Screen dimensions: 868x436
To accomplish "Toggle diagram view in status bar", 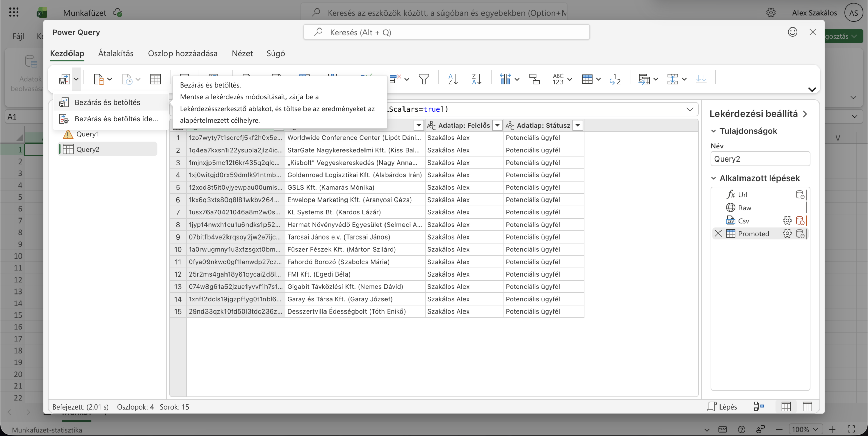I will point(759,406).
